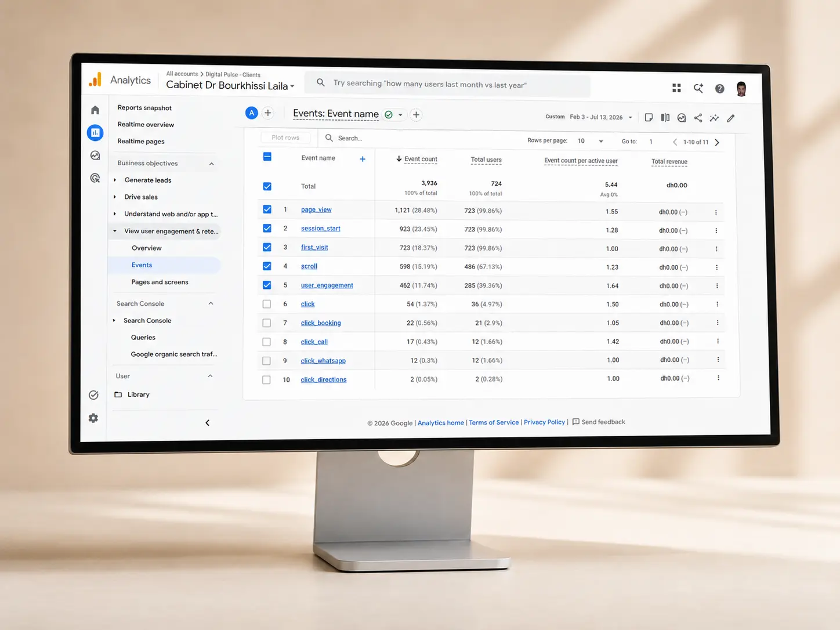Go to Pages and screens report
The image size is (840, 630).
coord(160,282)
